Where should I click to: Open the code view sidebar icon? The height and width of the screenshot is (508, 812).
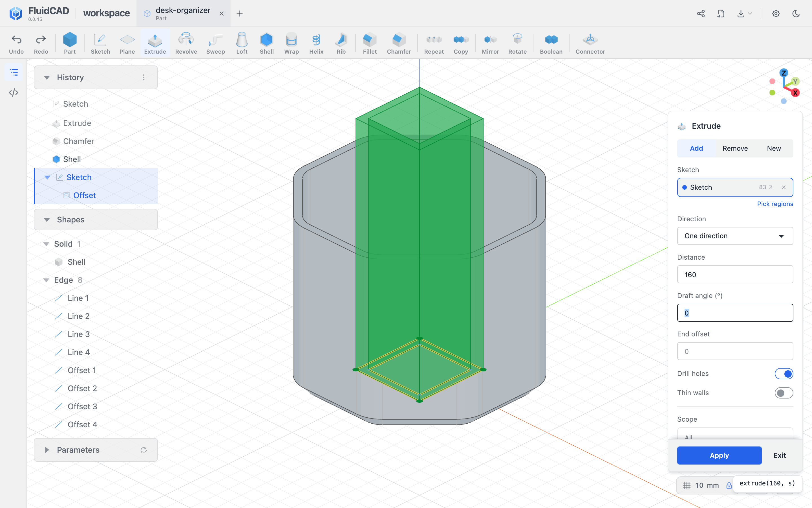pyautogui.click(x=14, y=92)
